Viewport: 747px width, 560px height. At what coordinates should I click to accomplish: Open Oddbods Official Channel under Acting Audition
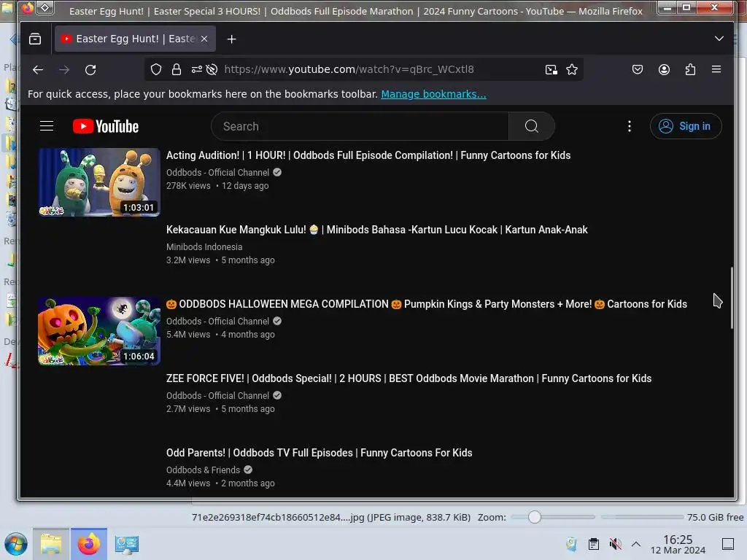tap(217, 172)
